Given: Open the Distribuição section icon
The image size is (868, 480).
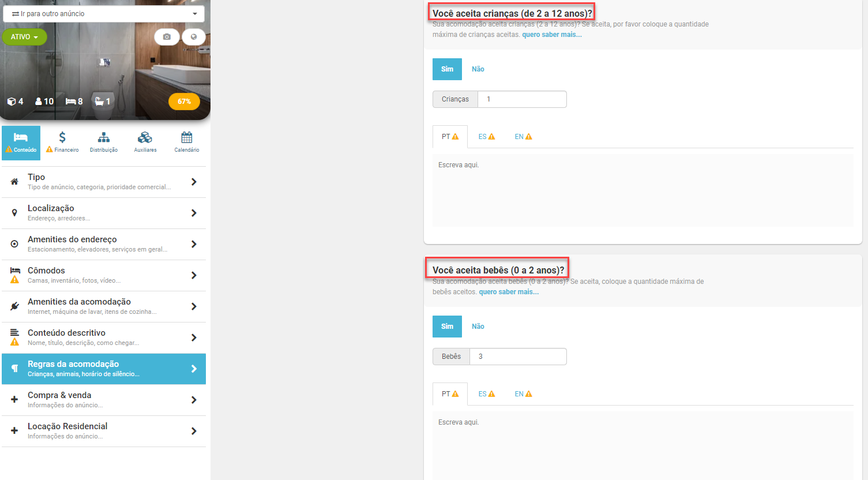Looking at the screenshot, I should [x=104, y=142].
